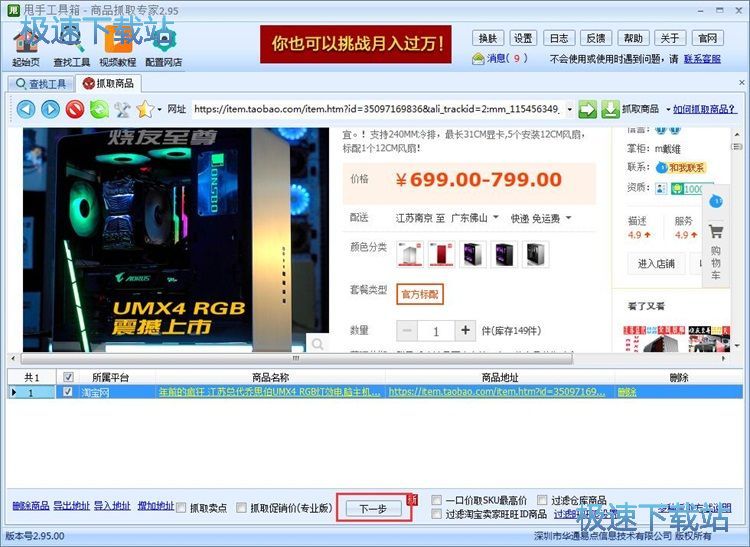Click the red 你也可以挑战月入过万 banner
Image resolution: width=750 pixels, height=547 pixels.
[356, 44]
